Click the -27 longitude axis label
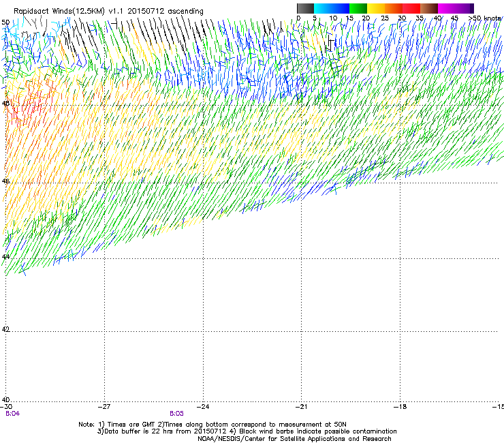 104,407
